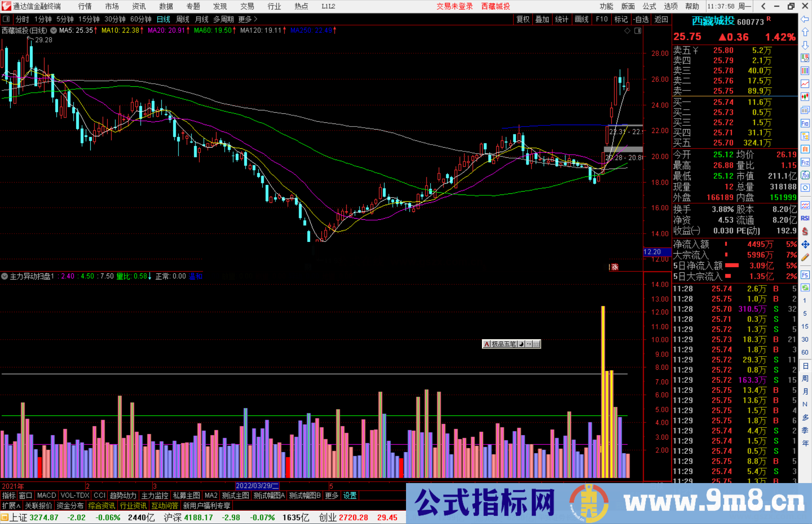Click the left arrow back icon in sidebar
The image size is (812, 524).
point(805,20)
